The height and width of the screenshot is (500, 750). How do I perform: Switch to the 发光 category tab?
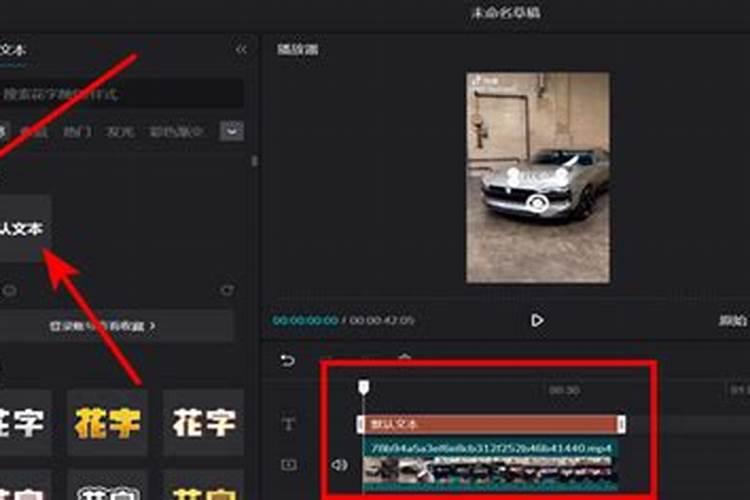(x=120, y=131)
